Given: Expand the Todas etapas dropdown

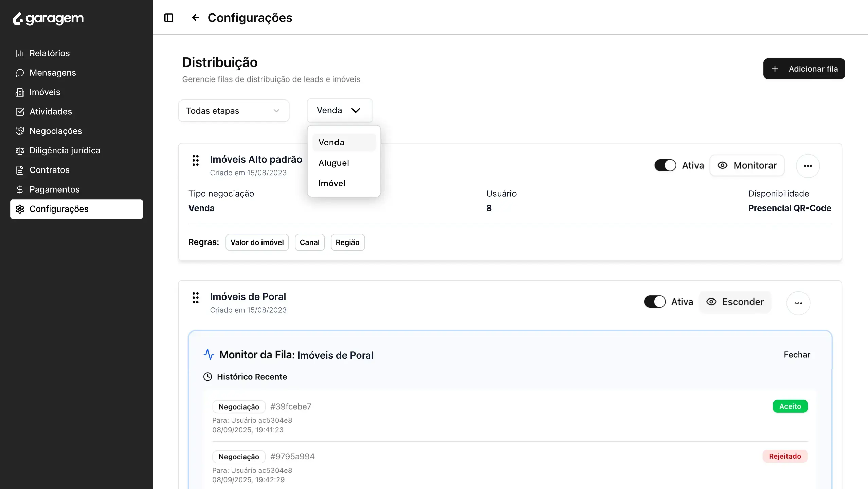Looking at the screenshot, I should (x=233, y=111).
